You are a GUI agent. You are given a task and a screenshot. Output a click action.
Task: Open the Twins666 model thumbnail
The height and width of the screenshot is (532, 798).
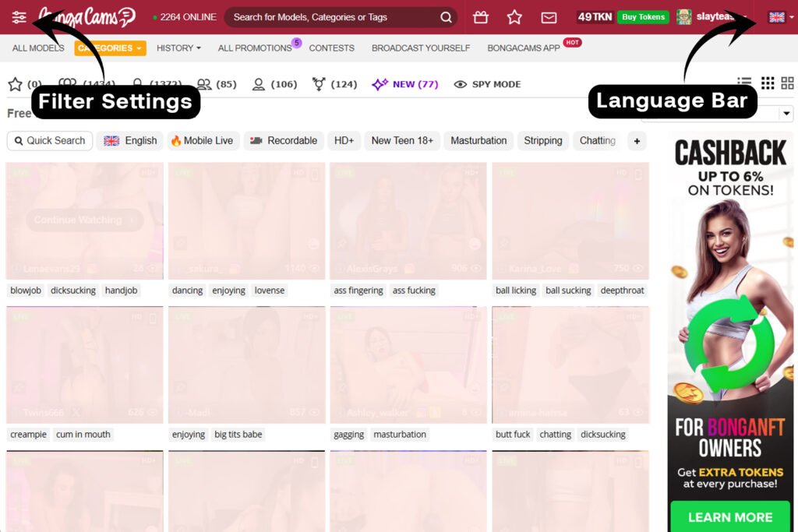click(84, 365)
